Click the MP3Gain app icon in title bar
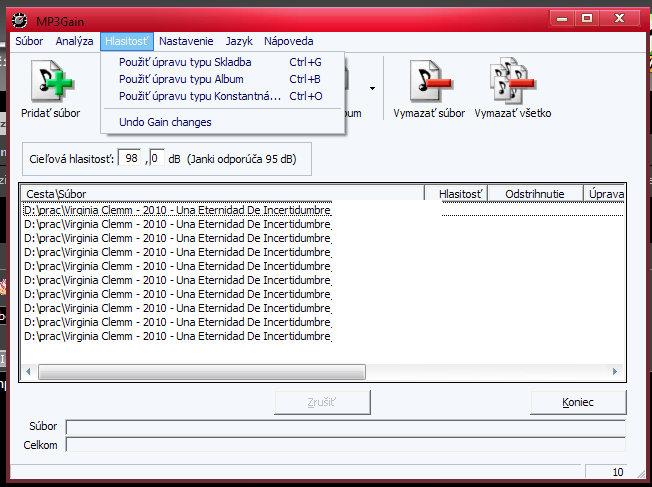This screenshot has width=652, height=487. pyautogui.click(x=19, y=20)
